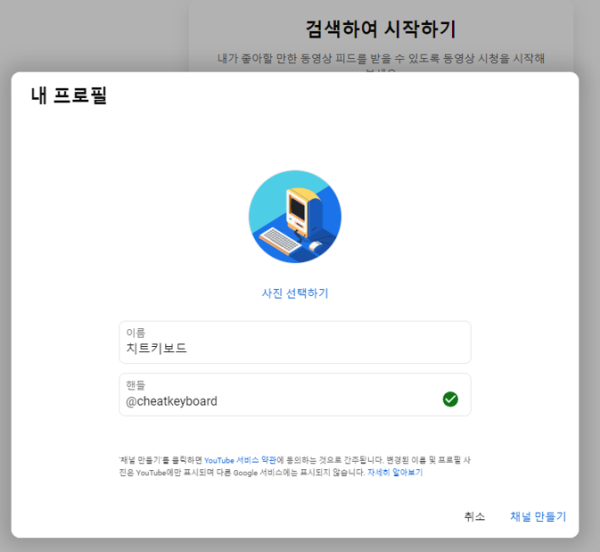Click the profile avatar picture

(x=294, y=217)
